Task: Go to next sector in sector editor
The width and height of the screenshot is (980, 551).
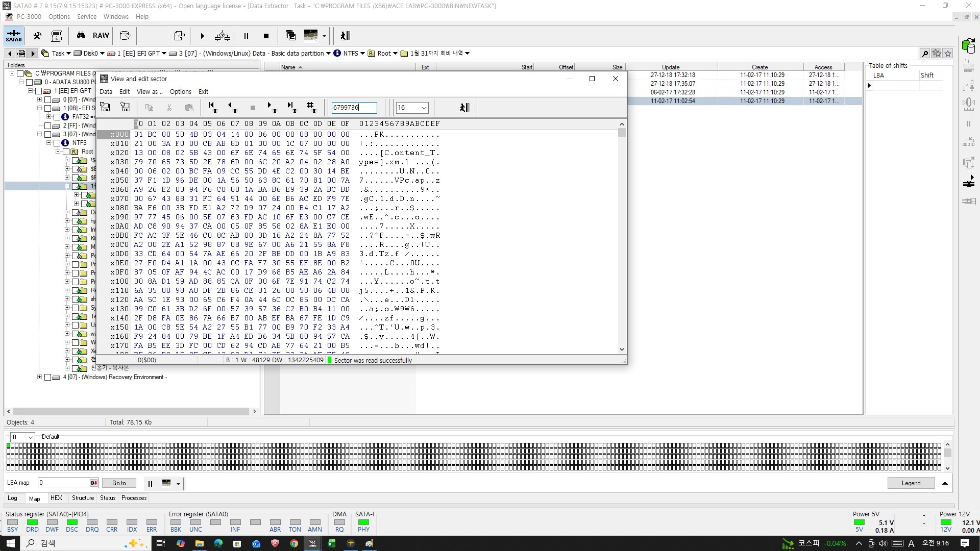Action: tap(272, 107)
